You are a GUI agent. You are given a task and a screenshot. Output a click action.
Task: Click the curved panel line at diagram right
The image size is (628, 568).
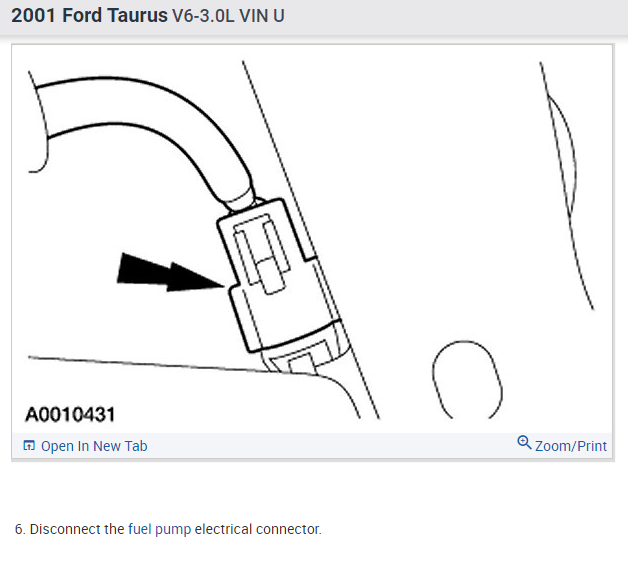(566, 184)
